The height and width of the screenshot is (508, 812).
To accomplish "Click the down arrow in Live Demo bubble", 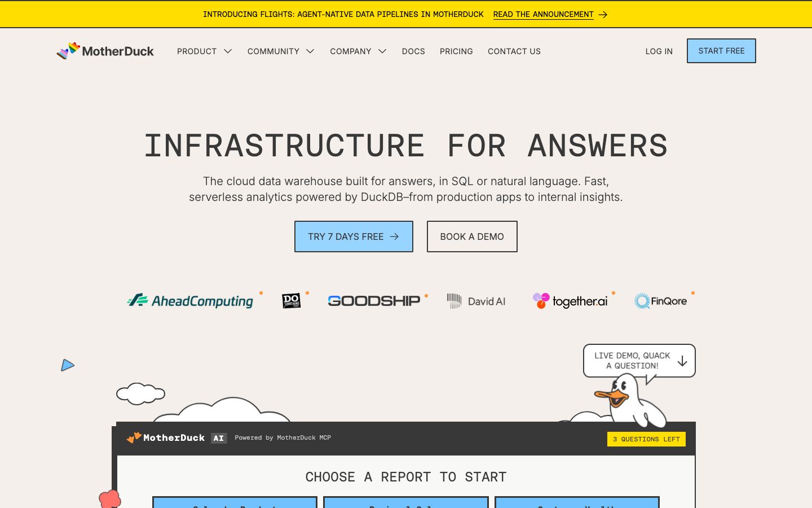I will coord(682,361).
